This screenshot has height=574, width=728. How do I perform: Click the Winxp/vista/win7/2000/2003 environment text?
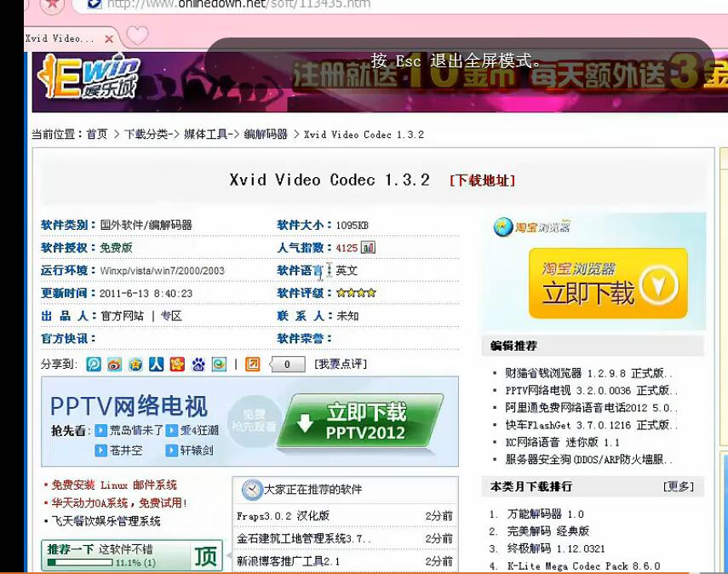tap(162, 271)
